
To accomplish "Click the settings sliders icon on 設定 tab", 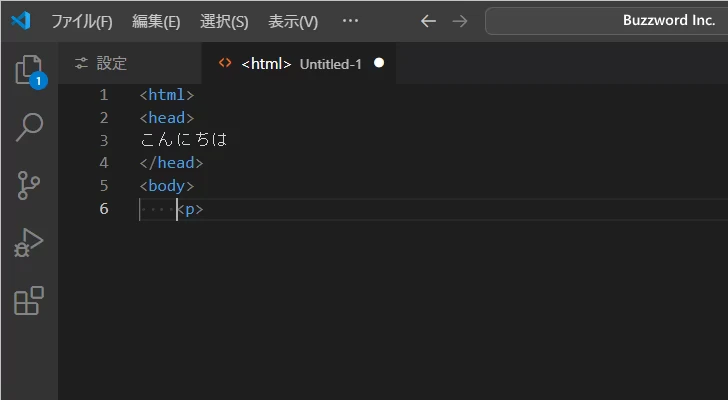I will click(81, 64).
